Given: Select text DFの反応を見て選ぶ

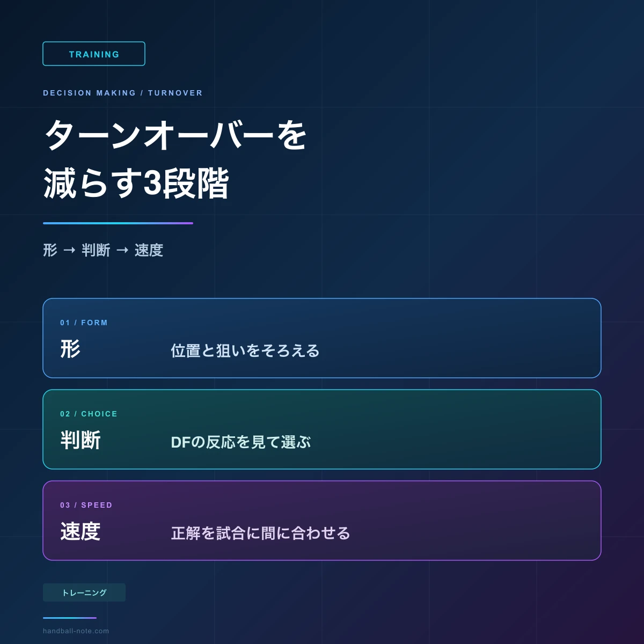Looking at the screenshot, I should click(x=241, y=442).
